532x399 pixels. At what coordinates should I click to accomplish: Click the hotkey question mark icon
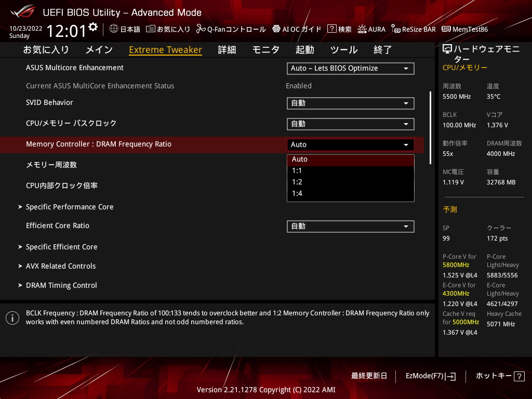[x=519, y=376]
